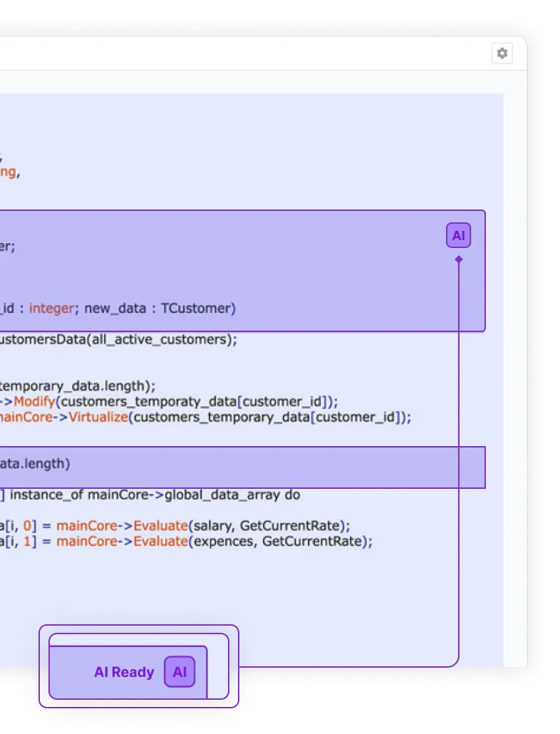Click Evaluate on the expences line
Viewport: 560px width, 734px height.
pos(157,542)
